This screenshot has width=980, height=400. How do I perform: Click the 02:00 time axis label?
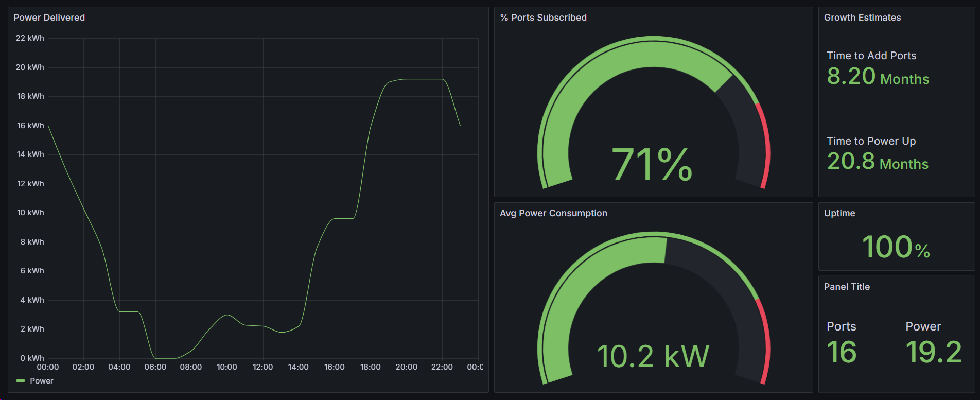[83, 367]
